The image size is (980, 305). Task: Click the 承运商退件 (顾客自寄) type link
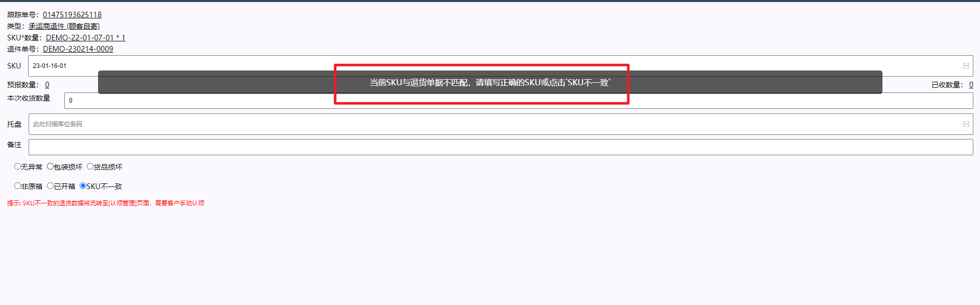(x=64, y=26)
